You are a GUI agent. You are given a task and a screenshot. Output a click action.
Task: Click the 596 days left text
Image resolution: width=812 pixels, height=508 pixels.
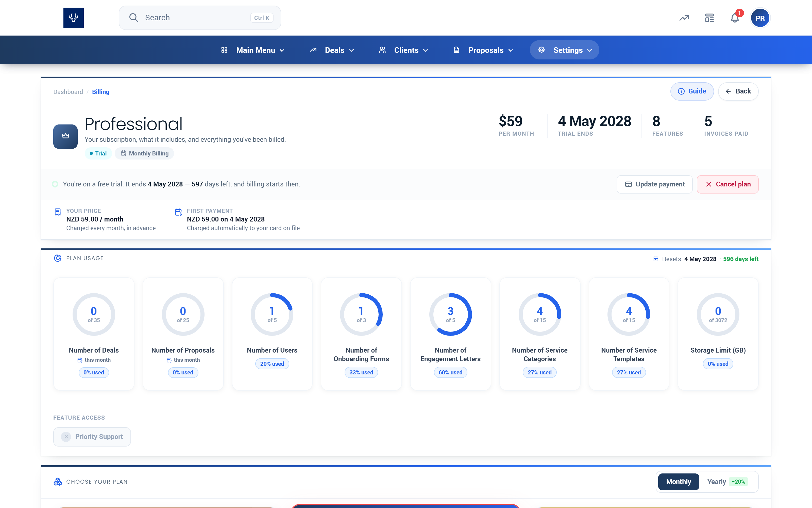[x=740, y=259]
